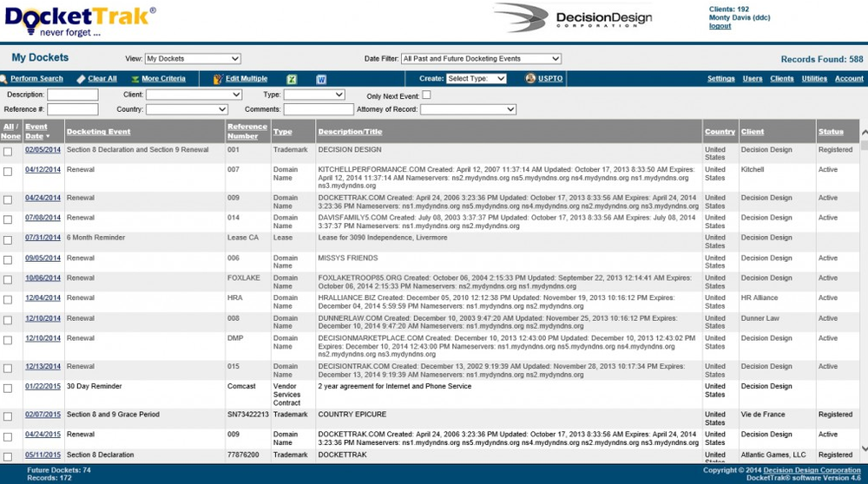This screenshot has width=868, height=484.
Task: Open the Users menu
Action: tap(753, 79)
